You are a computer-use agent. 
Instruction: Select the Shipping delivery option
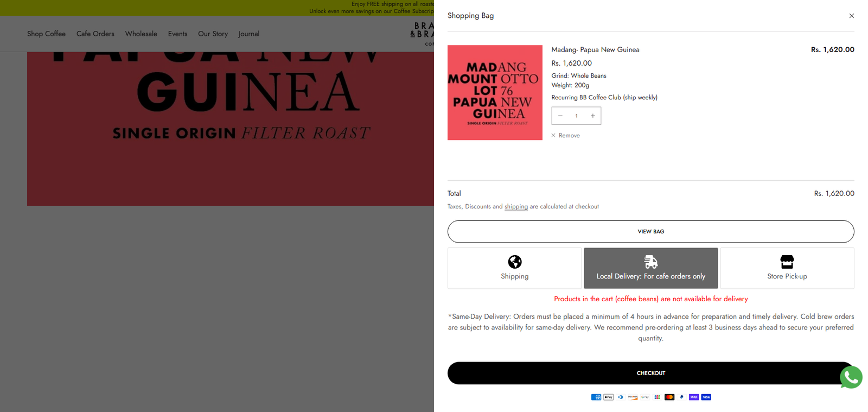[514, 268]
